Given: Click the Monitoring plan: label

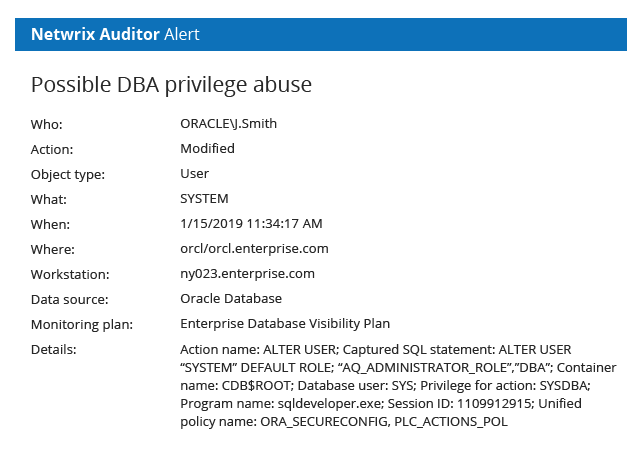Looking at the screenshot, I should 82,325.
